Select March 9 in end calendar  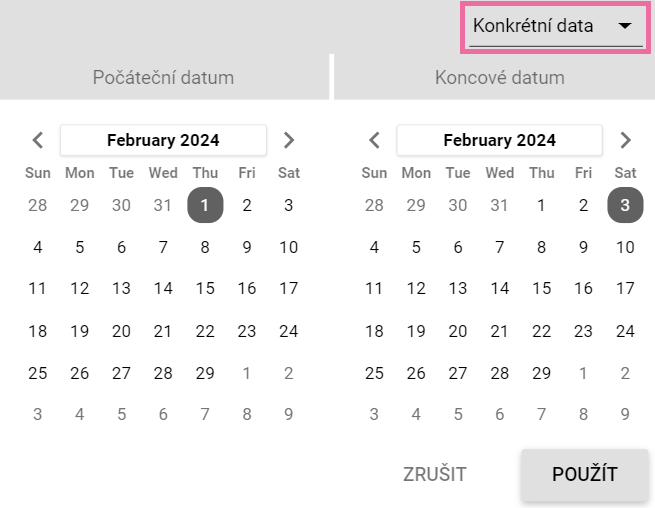625,414
